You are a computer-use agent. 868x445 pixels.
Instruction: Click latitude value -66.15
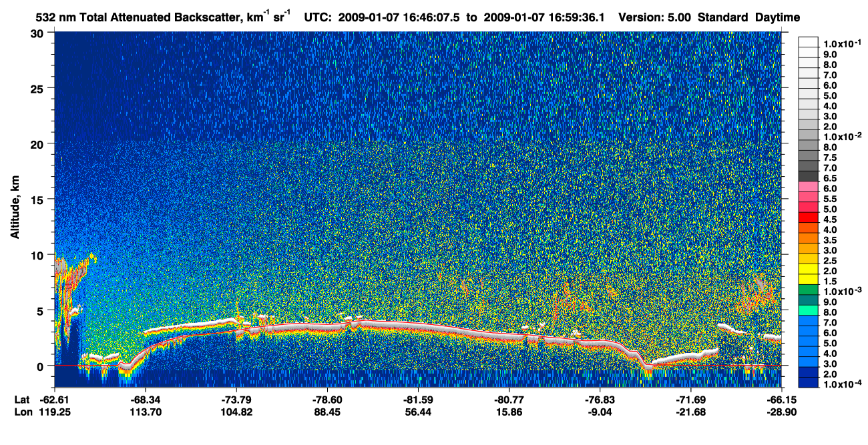pyautogui.click(x=781, y=399)
